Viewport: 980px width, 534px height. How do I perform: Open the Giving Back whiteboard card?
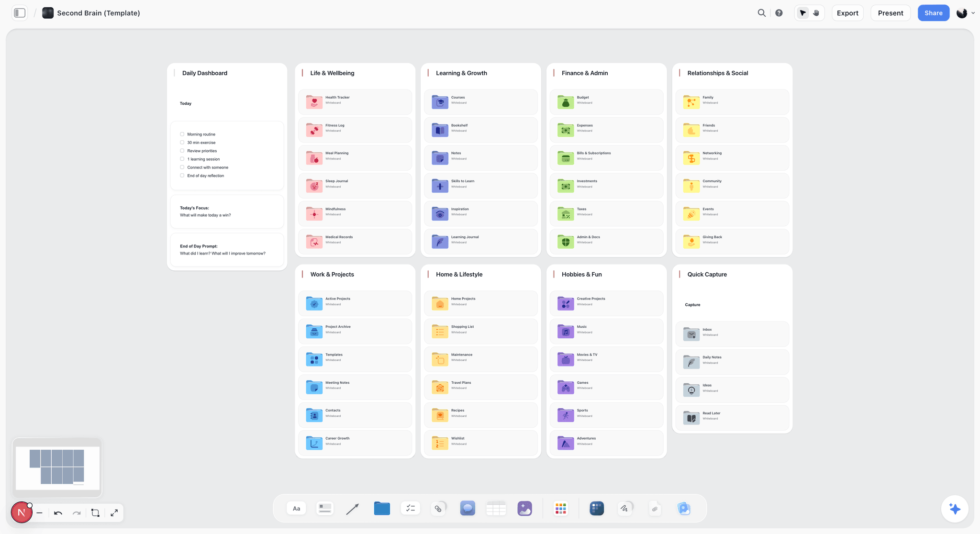tap(732, 242)
